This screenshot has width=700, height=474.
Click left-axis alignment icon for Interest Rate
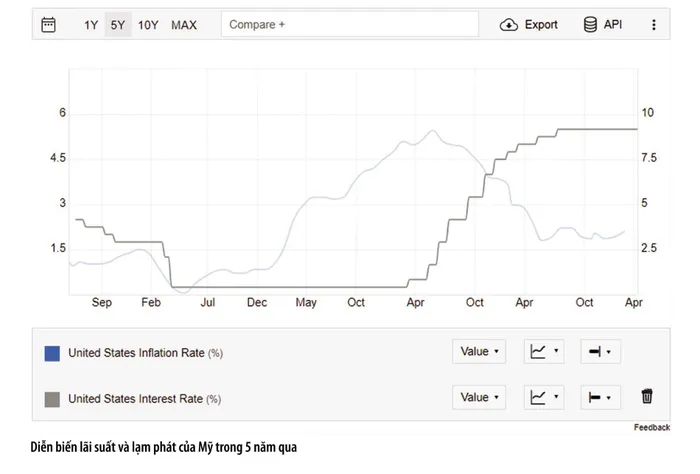tap(595, 397)
